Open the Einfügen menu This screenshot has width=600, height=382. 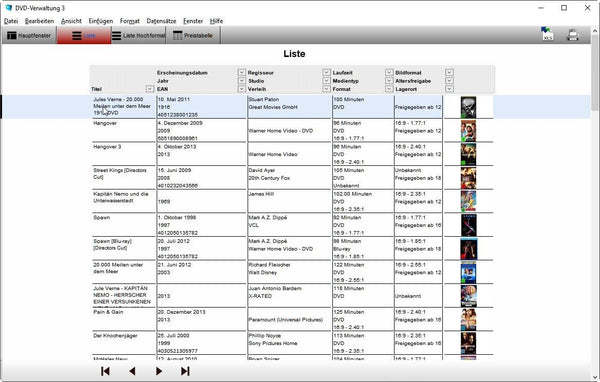click(101, 21)
